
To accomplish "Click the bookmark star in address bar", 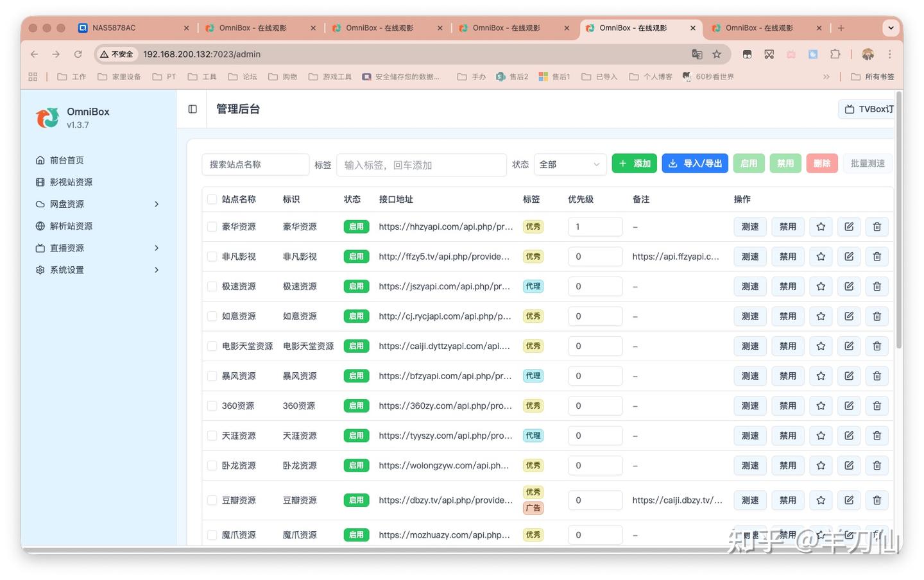I will pos(717,55).
